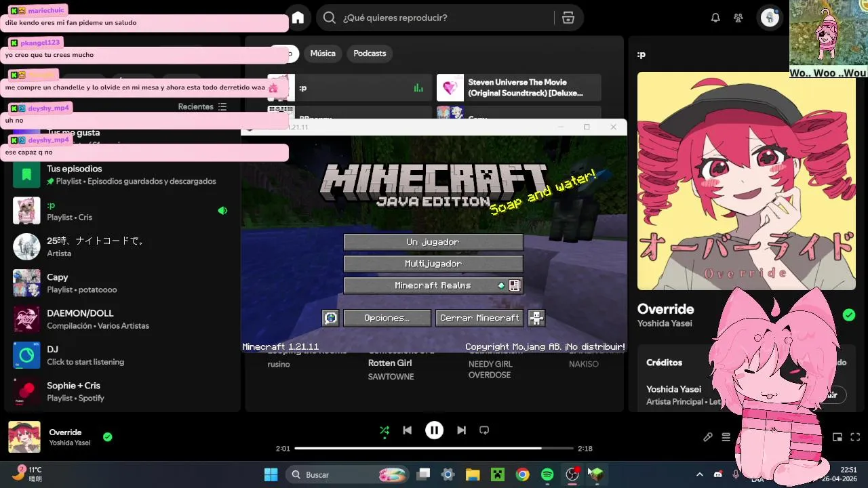Open the Recientes sort dropdown
Image resolution: width=868 pixels, height=488 pixels.
click(x=202, y=106)
